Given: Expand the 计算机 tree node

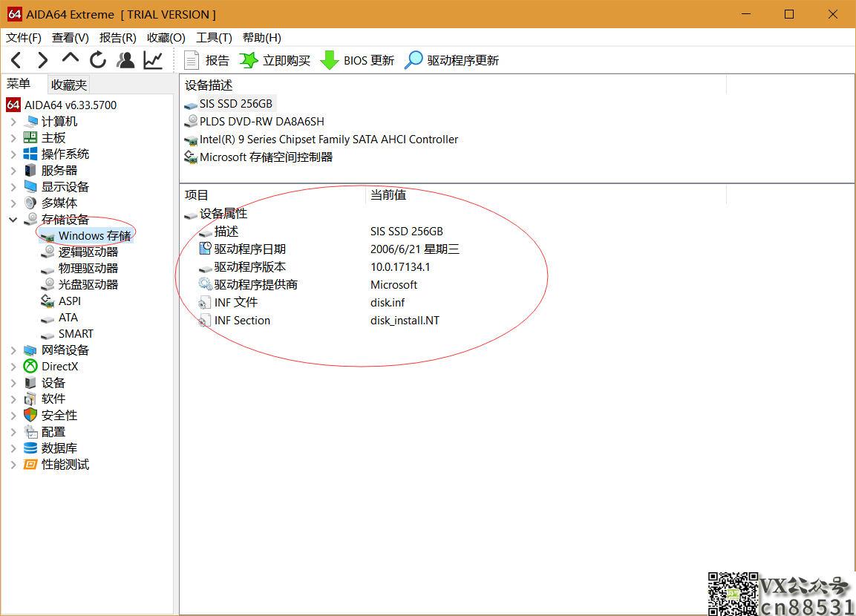Looking at the screenshot, I should [x=13, y=122].
